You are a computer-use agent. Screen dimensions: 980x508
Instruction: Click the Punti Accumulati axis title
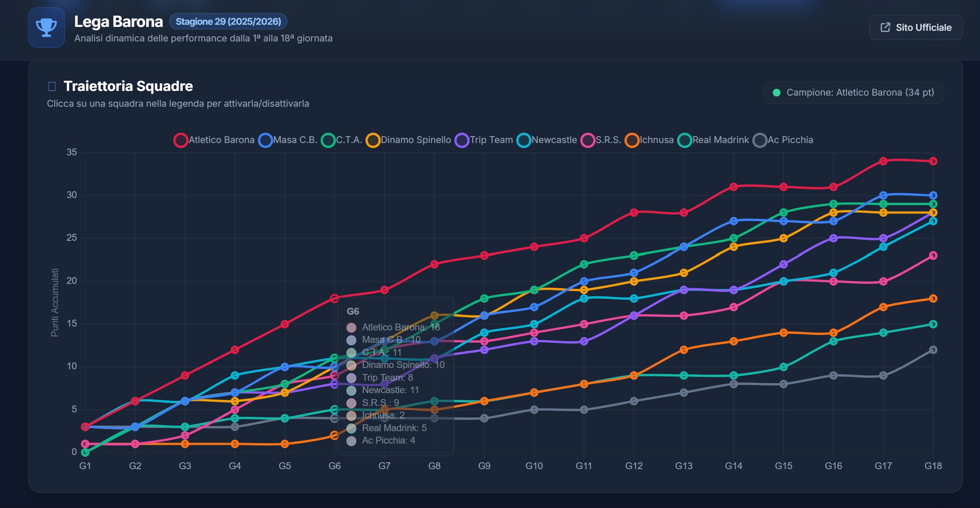(x=55, y=302)
